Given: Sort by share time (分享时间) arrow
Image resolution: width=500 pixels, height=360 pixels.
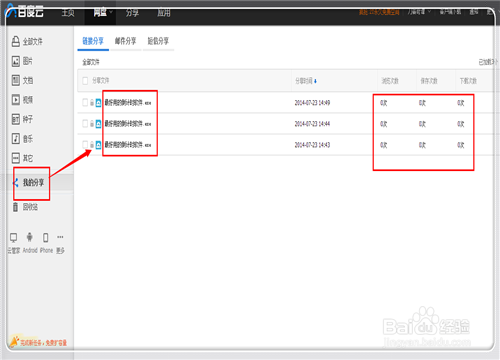Looking at the screenshot, I should pyautogui.click(x=315, y=81).
